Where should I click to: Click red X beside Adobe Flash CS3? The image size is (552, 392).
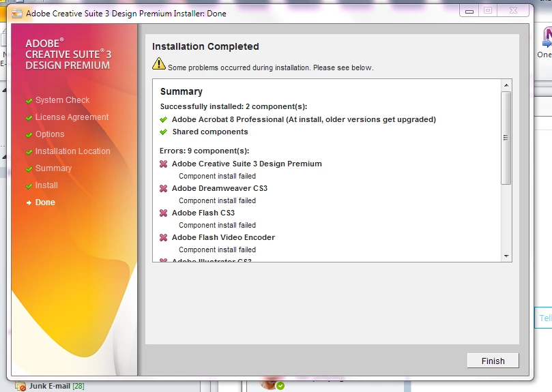coord(163,213)
